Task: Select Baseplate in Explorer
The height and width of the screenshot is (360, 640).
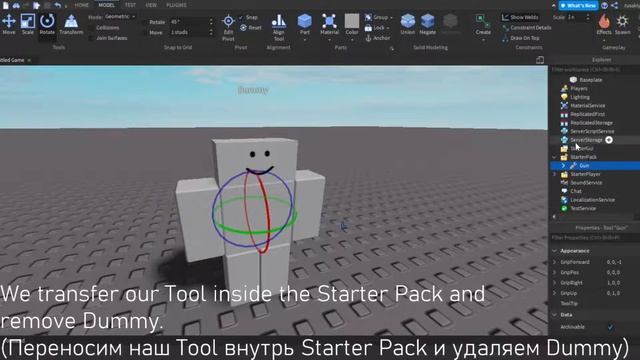Action: coord(591,80)
